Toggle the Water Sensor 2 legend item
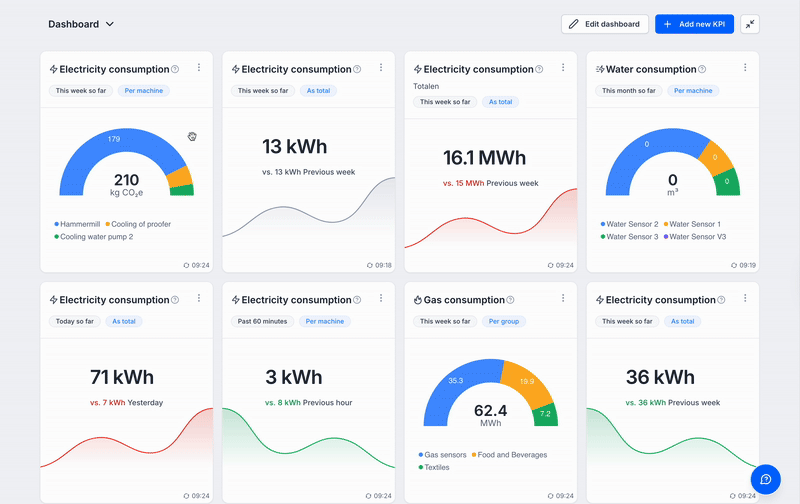 click(630, 224)
